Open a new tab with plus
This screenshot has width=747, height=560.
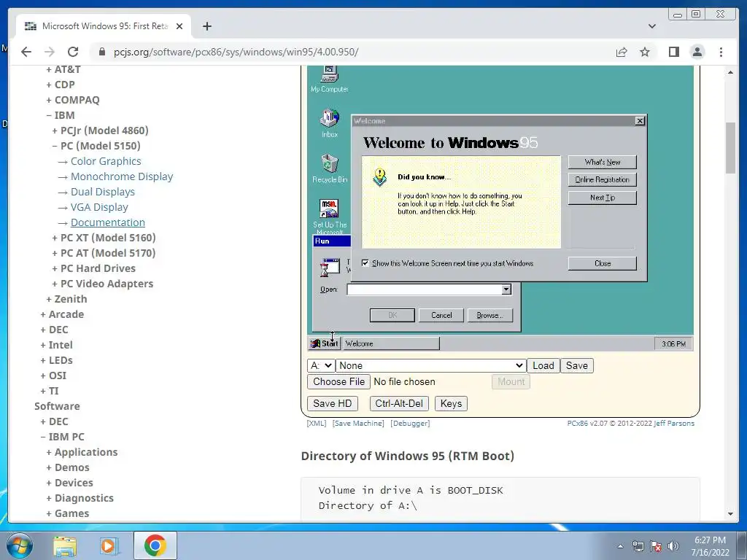206,26
